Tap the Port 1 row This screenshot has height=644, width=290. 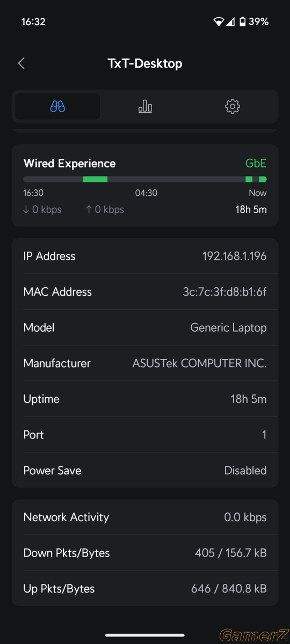(x=145, y=435)
